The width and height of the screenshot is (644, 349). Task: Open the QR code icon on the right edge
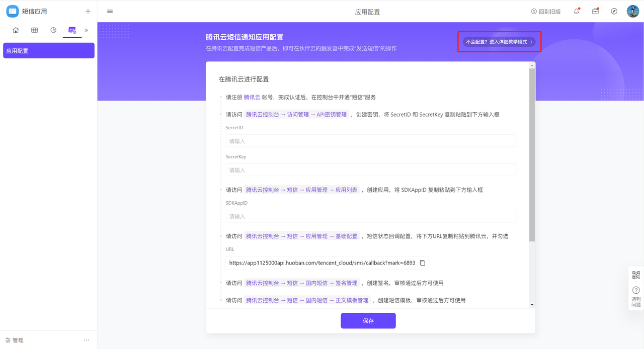pyautogui.click(x=636, y=275)
